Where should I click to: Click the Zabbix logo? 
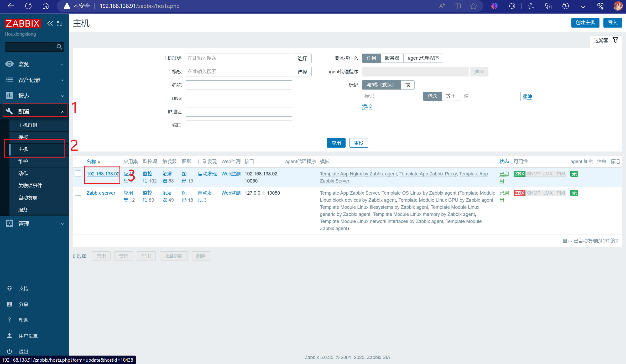click(x=23, y=23)
